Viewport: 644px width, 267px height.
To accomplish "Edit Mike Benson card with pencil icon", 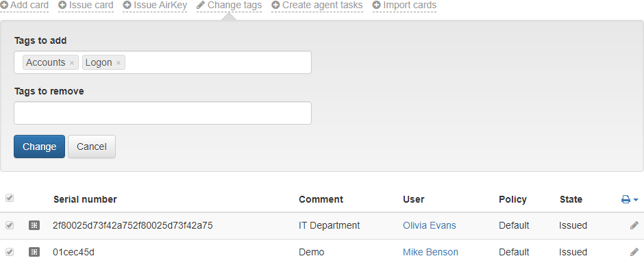I will [634, 252].
